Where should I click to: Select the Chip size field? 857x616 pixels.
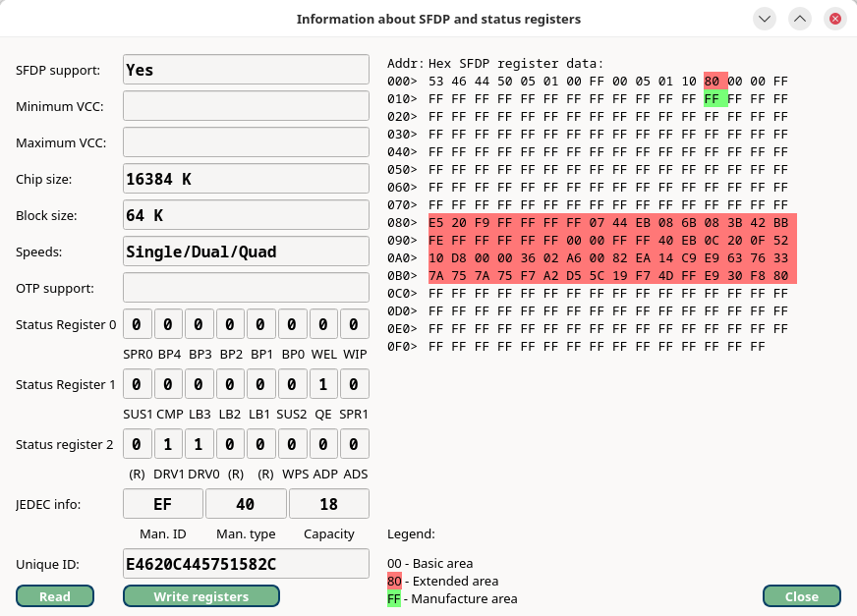click(x=246, y=178)
